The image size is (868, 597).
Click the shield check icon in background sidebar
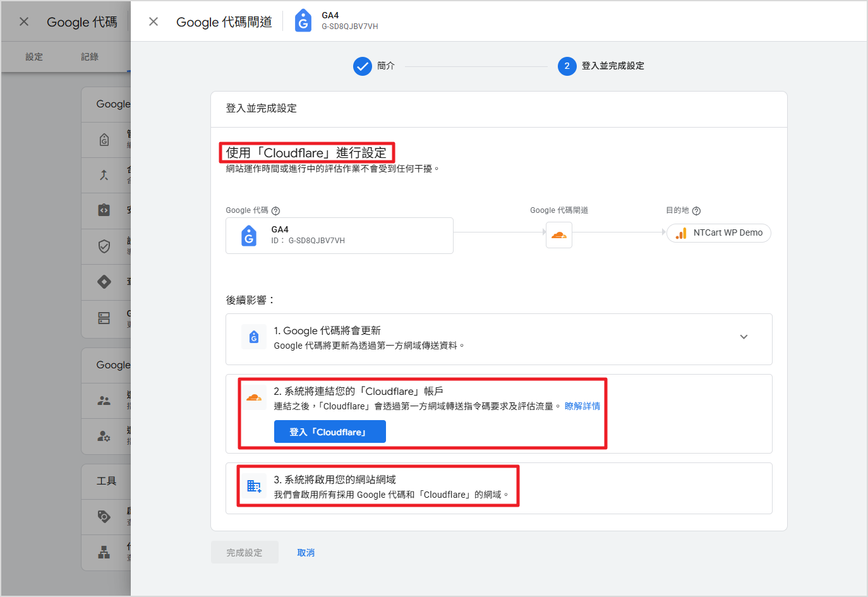(x=104, y=246)
